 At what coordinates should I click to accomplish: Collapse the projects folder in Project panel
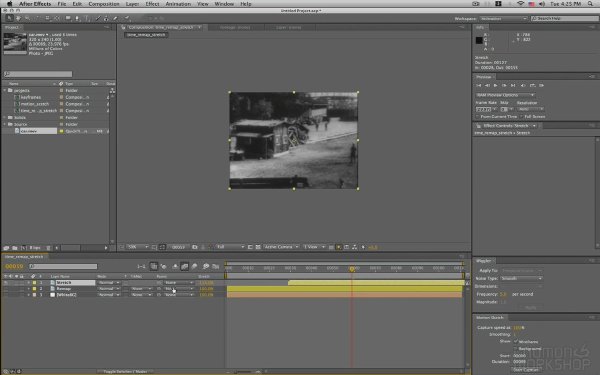point(5,91)
